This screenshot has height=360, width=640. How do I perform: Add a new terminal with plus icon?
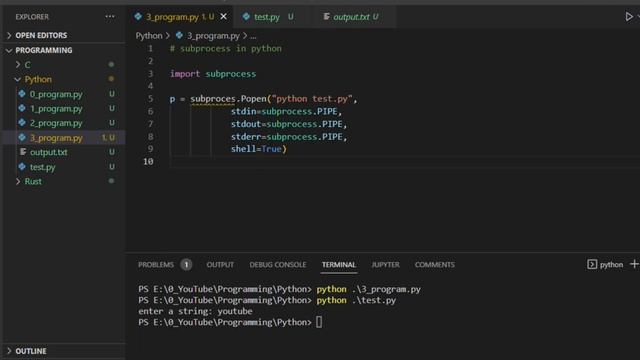(x=634, y=264)
